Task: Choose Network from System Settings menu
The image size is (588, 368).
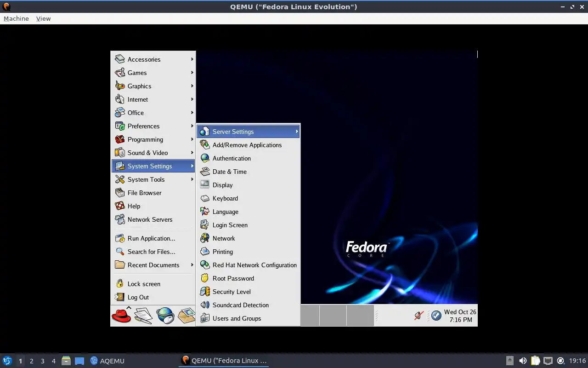Action: click(248, 238)
